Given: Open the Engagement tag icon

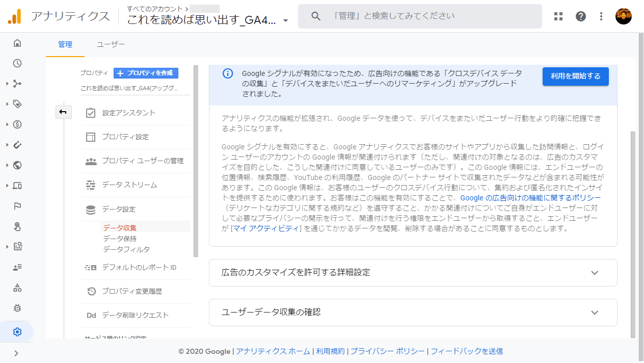Looking at the screenshot, I should click(x=17, y=104).
